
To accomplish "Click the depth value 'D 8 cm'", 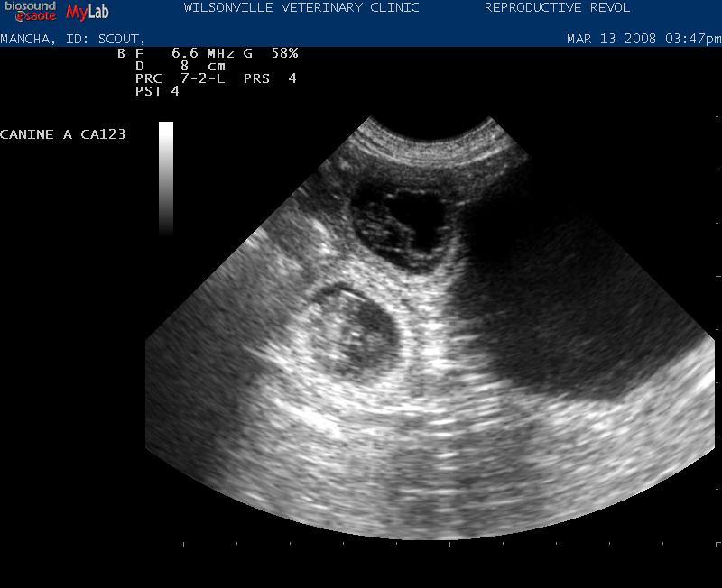I will (x=180, y=66).
